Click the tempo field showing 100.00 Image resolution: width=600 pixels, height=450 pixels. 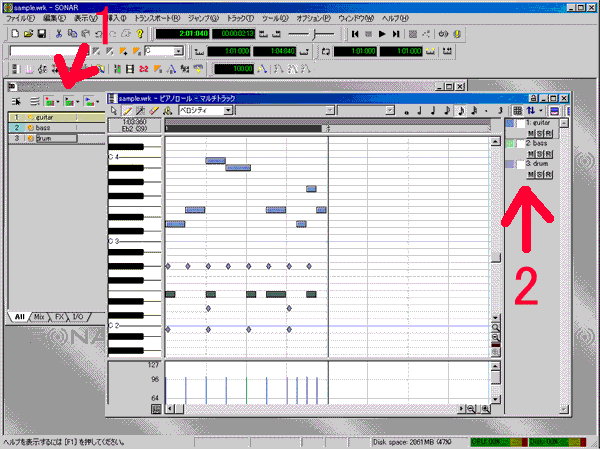[x=234, y=69]
